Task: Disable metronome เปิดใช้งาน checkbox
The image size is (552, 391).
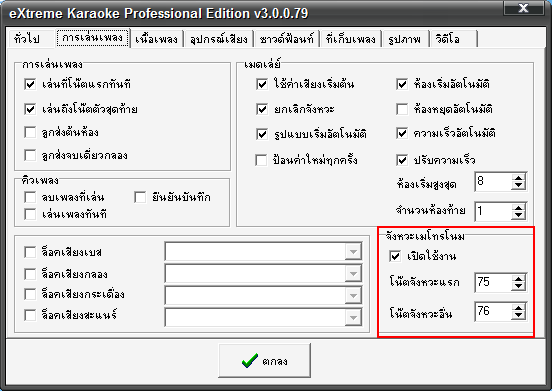Action: pos(395,256)
